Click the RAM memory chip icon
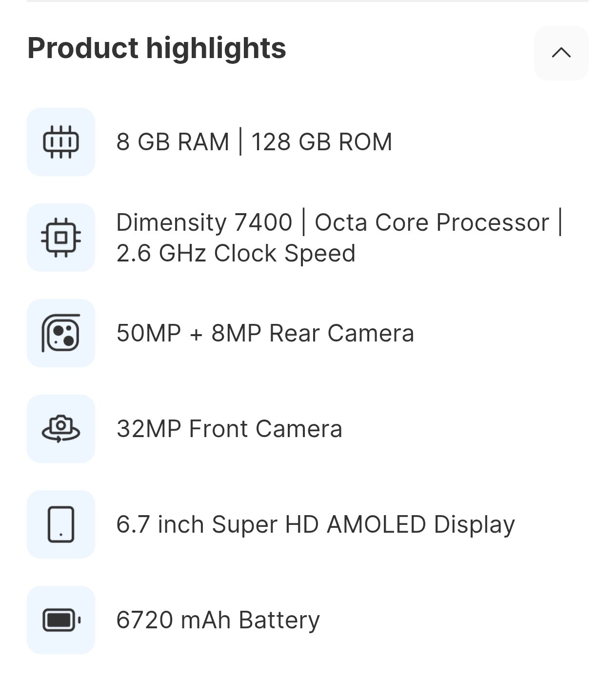This screenshot has width=616, height=681. (x=61, y=142)
